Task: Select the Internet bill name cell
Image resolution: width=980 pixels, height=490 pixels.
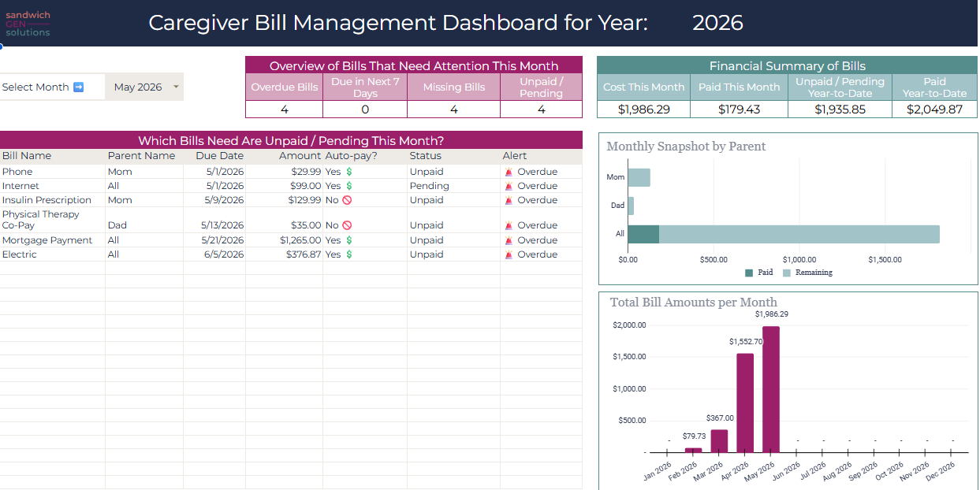Action: [x=52, y=186]
